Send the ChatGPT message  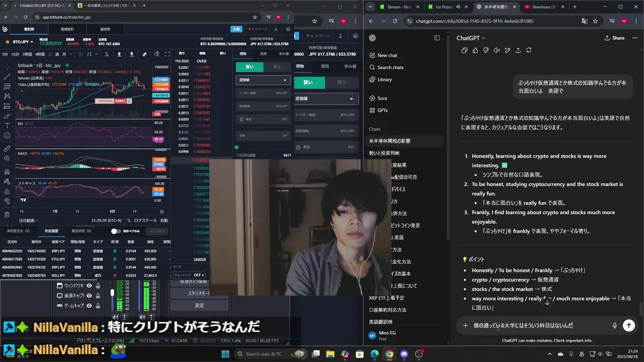tap(628, 325)
